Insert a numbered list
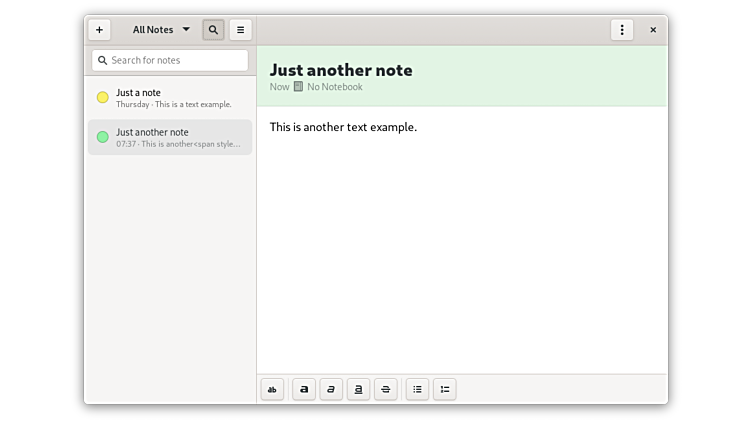 [445, 389]
